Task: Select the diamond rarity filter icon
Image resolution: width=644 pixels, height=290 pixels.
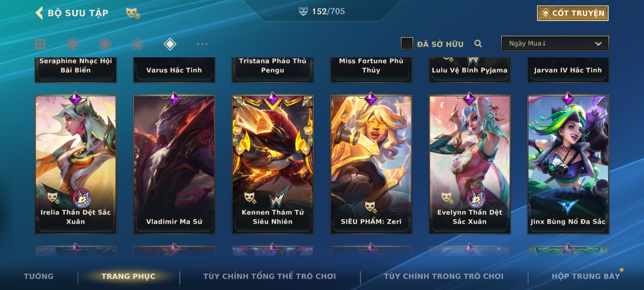Action: point(170,44)
